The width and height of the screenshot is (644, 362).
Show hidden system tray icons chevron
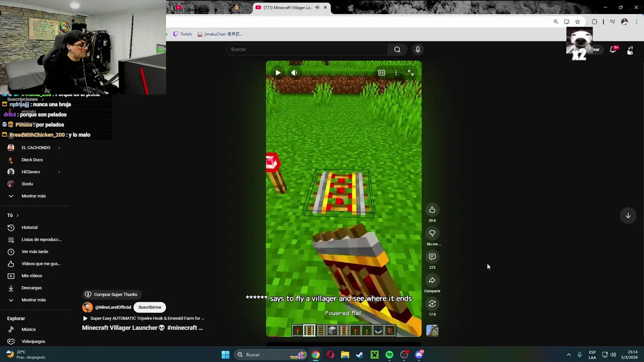(x=569, y=355)
